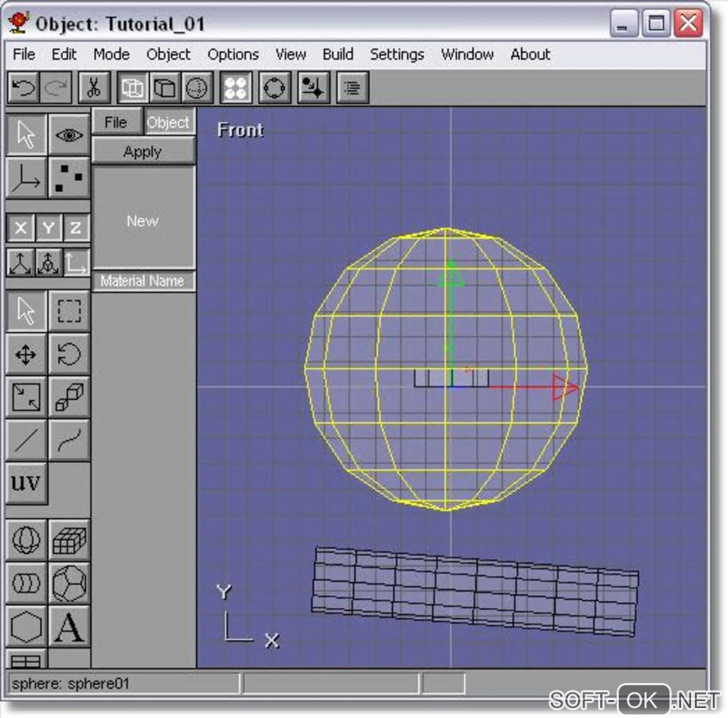The width and height of the screenshot is (728, 718).
Task: Create a Cylinder primitive
Action: tap(26, 583)
